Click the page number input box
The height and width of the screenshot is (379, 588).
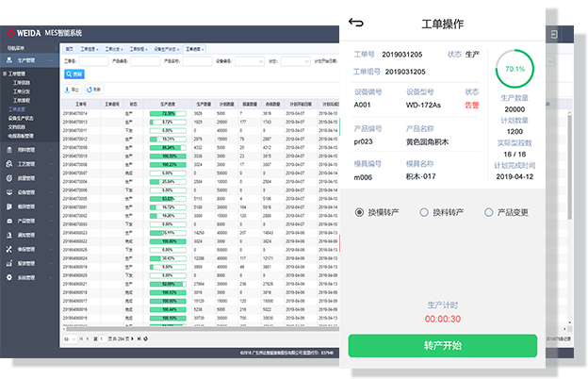(x=102, y=338)
